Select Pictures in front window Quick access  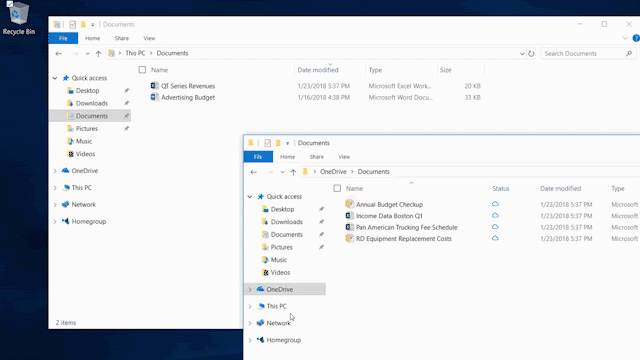click(281, 247)
